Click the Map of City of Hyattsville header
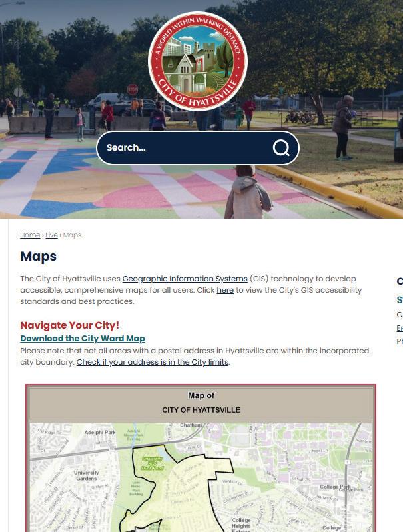The width and height of the screenshot is (403, 532). (201, 403)
